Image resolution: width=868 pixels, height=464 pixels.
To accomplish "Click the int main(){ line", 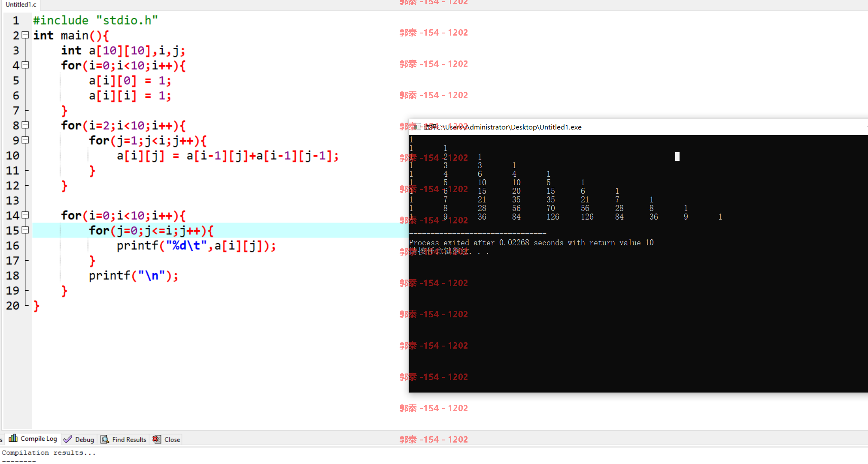I will [71, 35].
